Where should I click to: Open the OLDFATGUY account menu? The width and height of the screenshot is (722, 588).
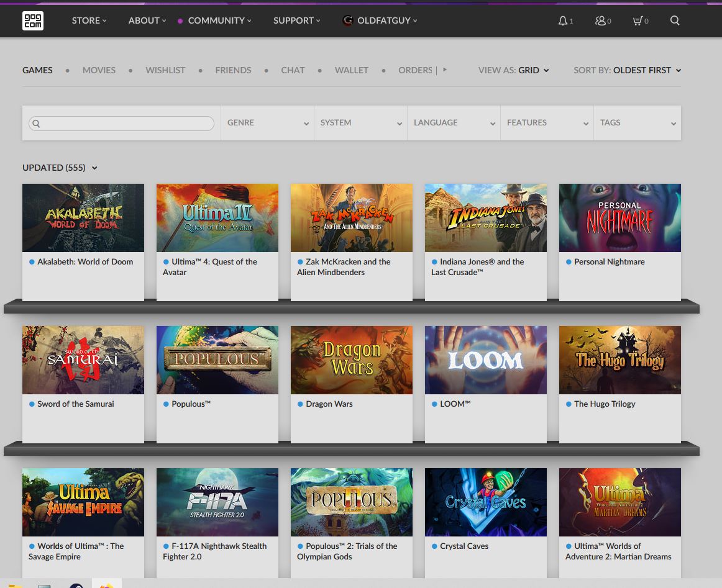pyautogui.click(x=386, y=20)
